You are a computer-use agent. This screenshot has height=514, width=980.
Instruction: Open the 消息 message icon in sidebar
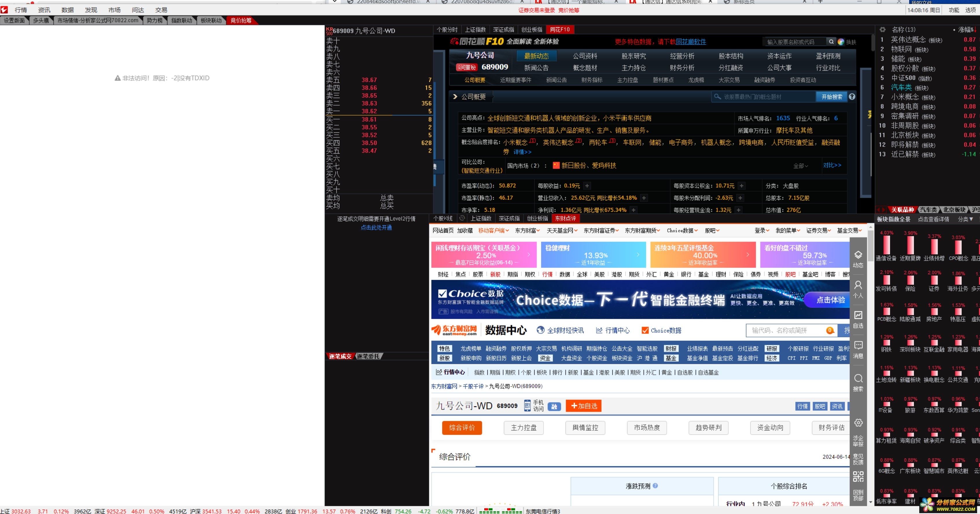[x=858, y=345]
